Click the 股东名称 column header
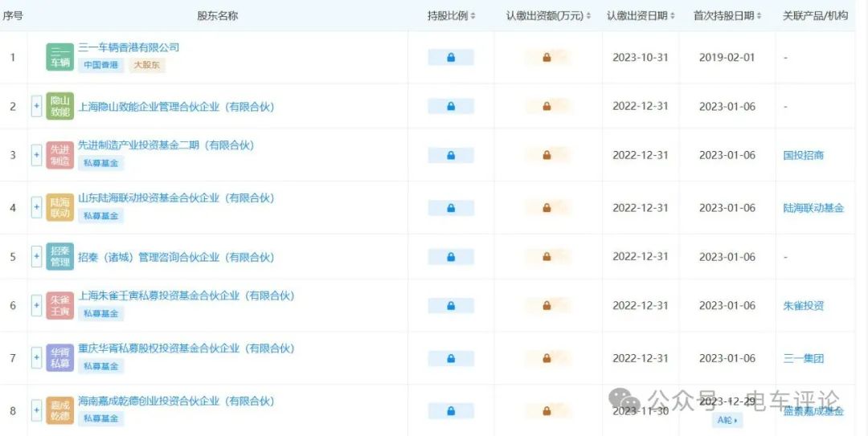 pyautogui.click(x=218, y=16)
